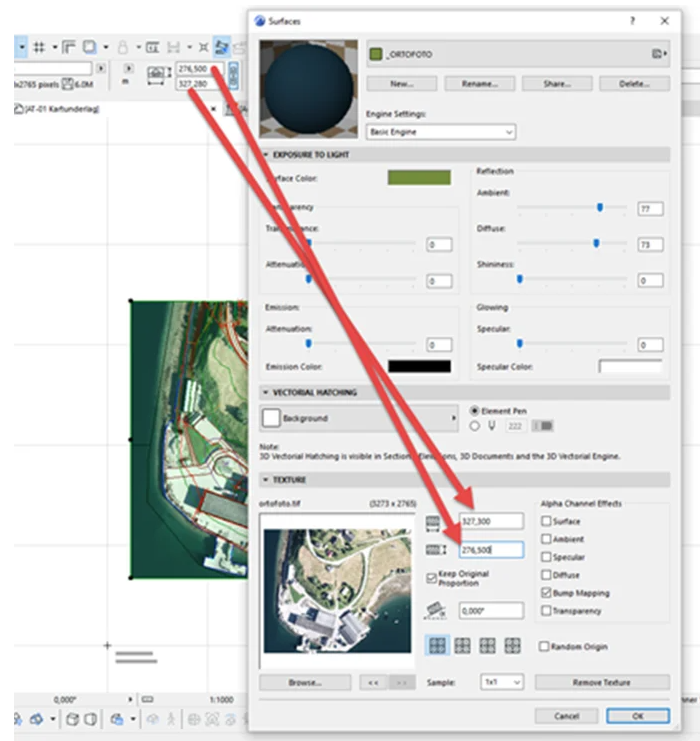Viewport: 700px width, 741px height.
Task: Click the grid snap icon in toolbar
Action: coord(40,47)
